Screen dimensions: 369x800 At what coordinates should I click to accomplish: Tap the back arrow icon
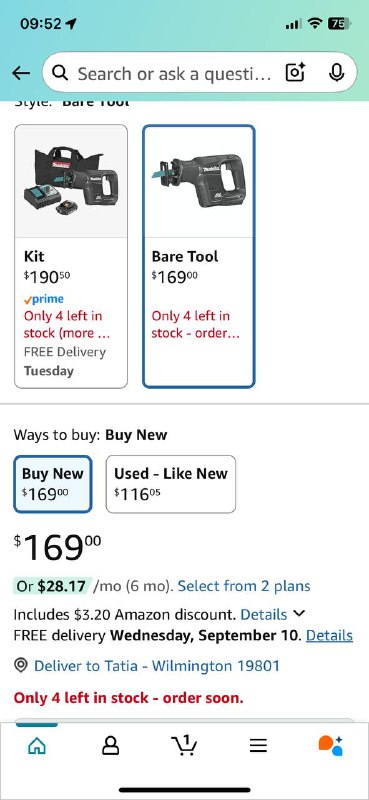[21, 73]
